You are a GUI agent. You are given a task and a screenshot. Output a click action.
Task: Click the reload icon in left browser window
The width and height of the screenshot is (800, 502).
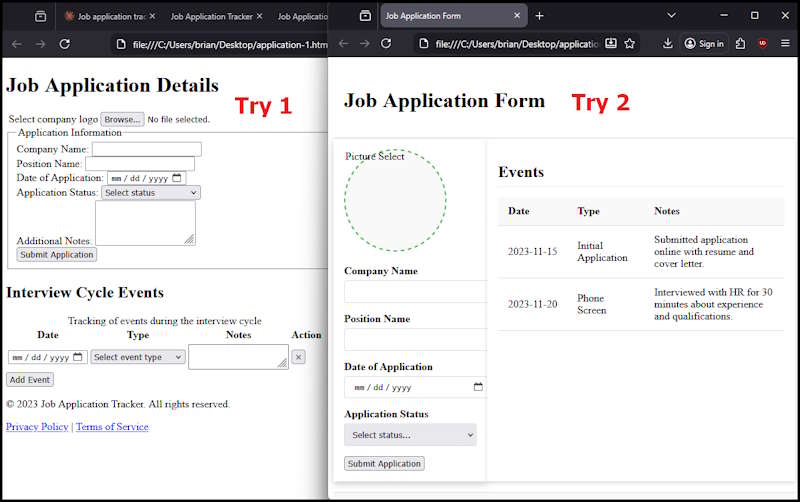tap(65, 44)
